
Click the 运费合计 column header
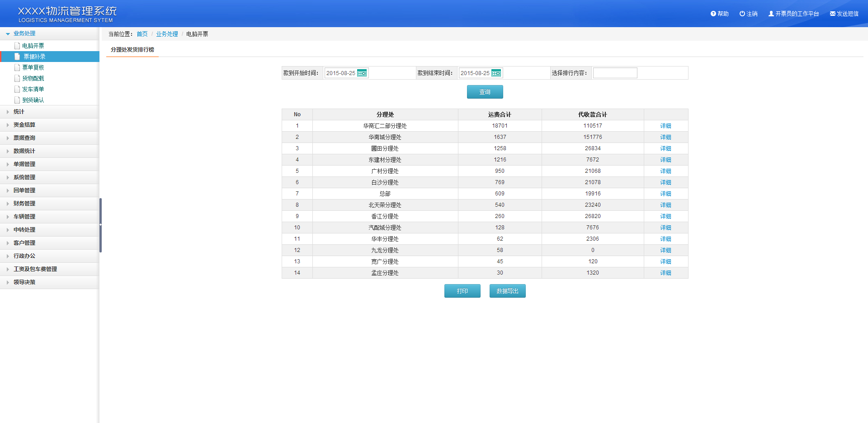(500, 114)
